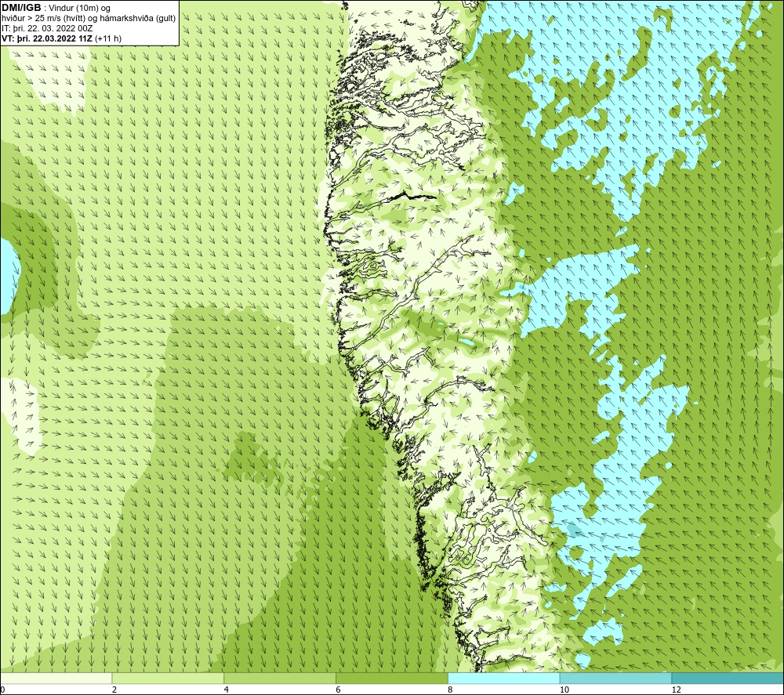The image size is (784, 695).
Task: Click the scale label "0"
Action: [x=2, y=690]
